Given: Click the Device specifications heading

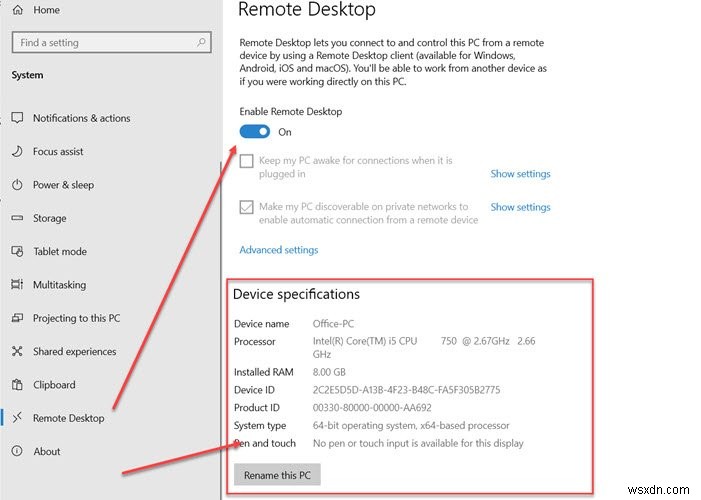Looking at the screenshot, I should point(296,294).
